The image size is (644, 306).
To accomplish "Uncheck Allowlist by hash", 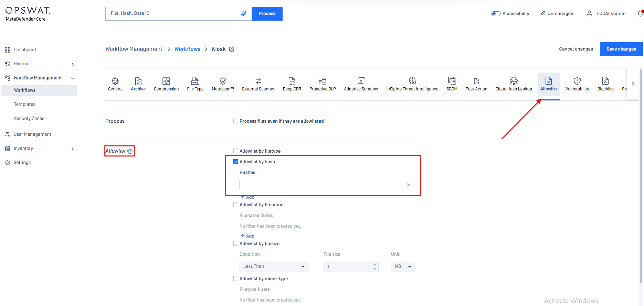I will click(236, 162).
